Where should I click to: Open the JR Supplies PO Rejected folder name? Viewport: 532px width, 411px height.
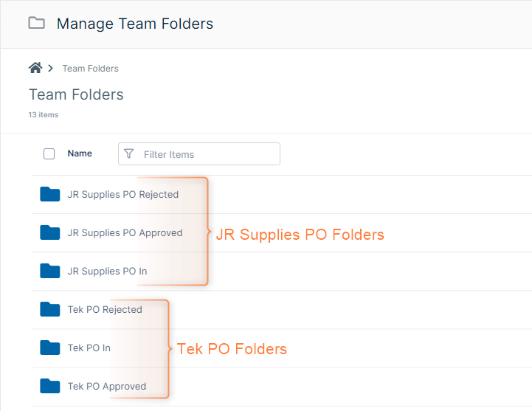122,195
